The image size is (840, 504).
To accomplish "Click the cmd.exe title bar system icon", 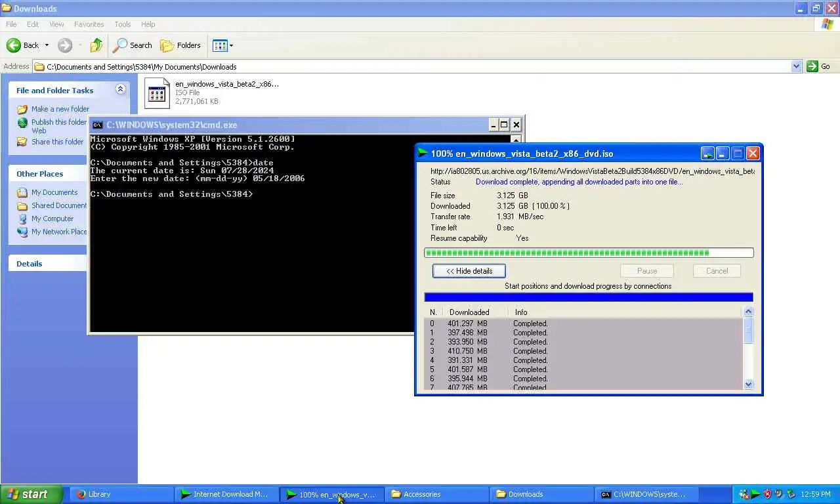I will 97,125.
